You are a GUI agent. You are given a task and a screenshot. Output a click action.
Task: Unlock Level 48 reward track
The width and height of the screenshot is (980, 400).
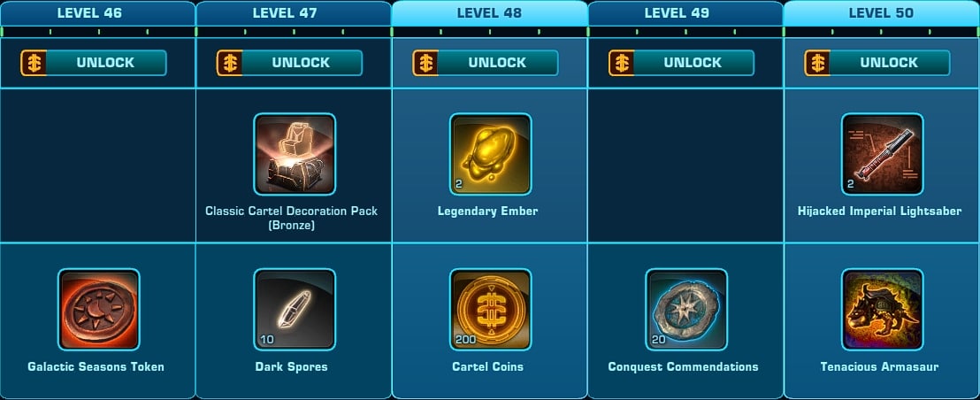486,63
